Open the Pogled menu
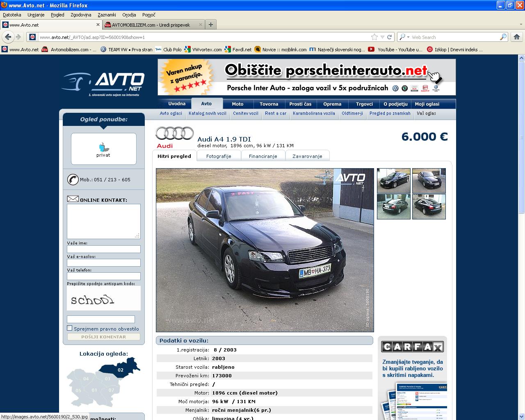525x420 pixels. coord(57,15)
